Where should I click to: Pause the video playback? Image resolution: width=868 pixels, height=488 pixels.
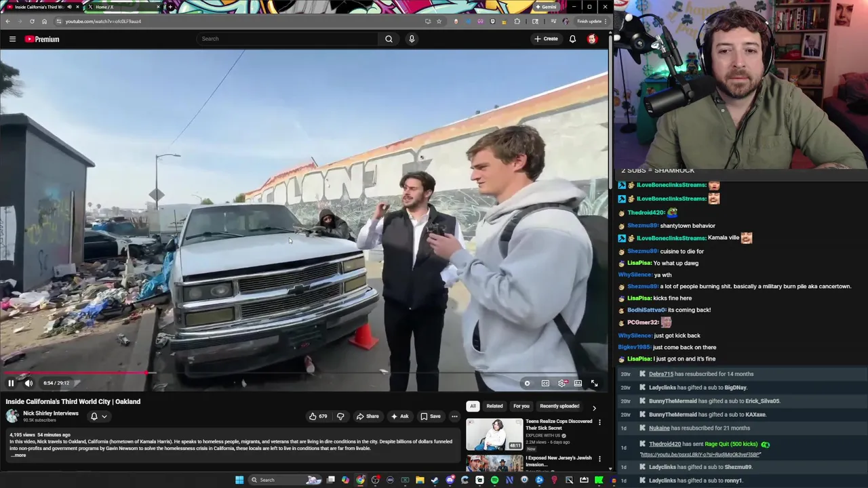[x=11, y=383]
